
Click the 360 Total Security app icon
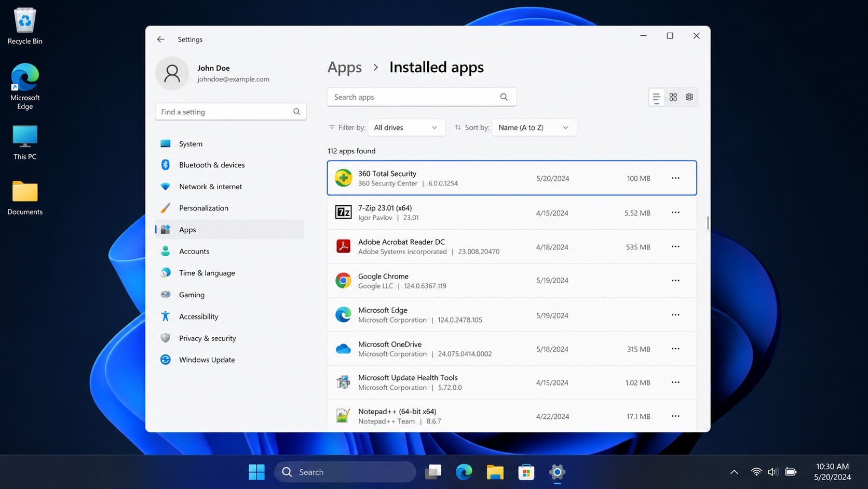[343, 178]
